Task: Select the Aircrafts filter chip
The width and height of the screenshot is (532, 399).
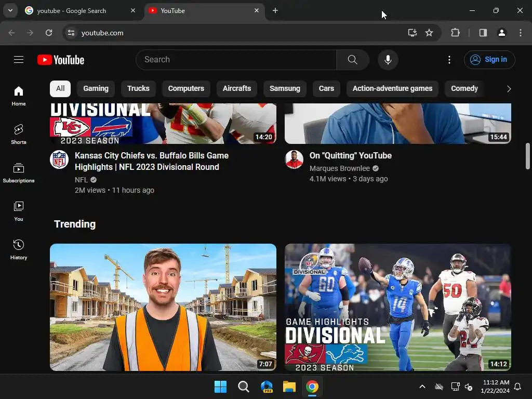Action: tap(237, 88)
